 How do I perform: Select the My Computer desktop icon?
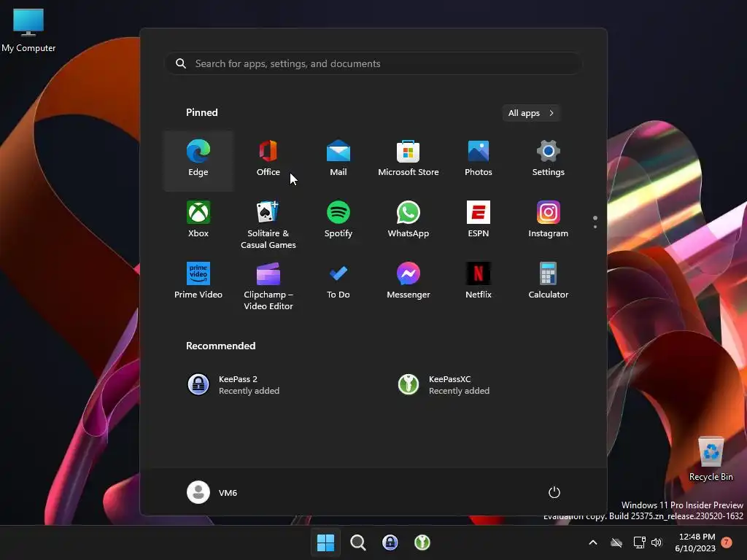[x=28, y=29]
